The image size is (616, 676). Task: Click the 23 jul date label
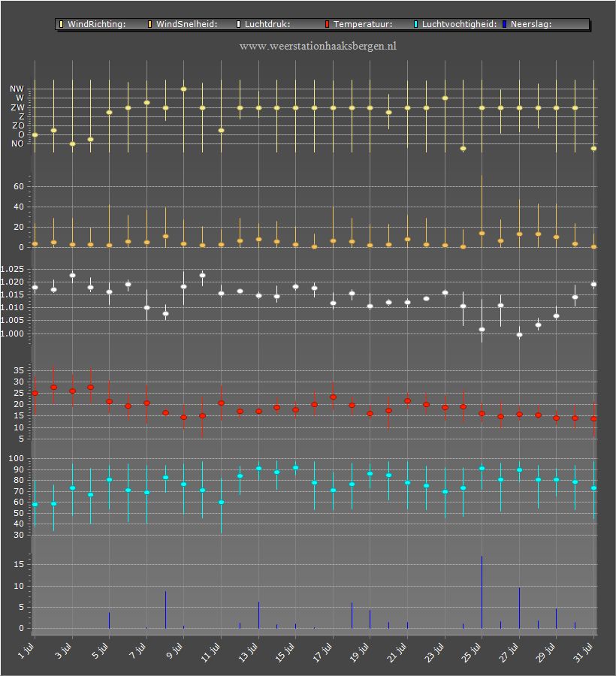[436, 652]
